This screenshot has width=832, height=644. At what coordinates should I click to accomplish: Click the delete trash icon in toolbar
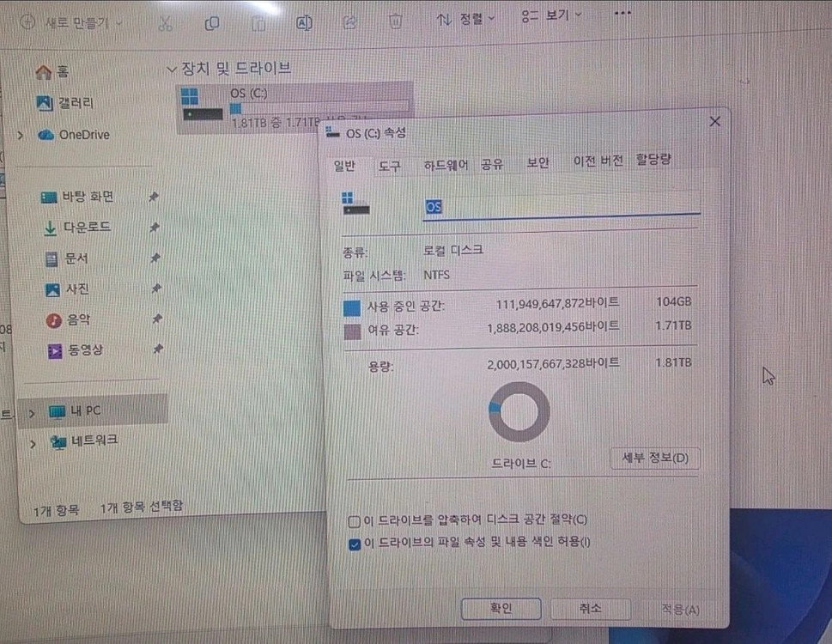coord(395,21)
